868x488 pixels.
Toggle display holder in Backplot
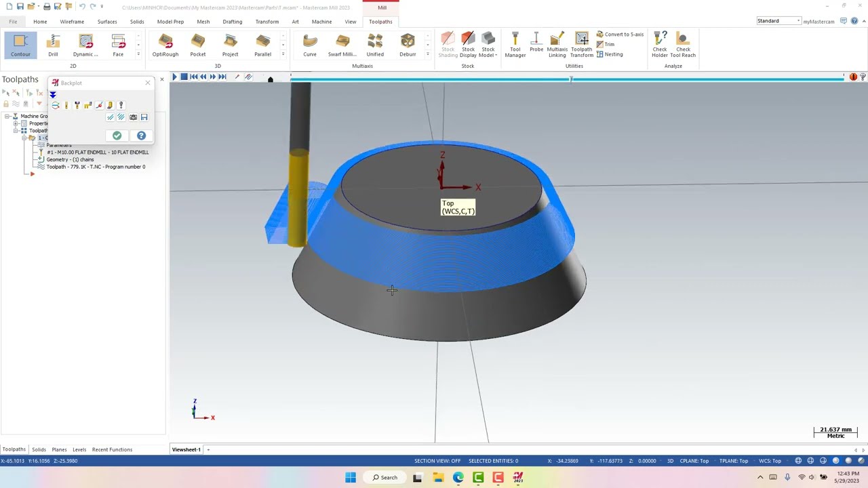click(77, 105)
